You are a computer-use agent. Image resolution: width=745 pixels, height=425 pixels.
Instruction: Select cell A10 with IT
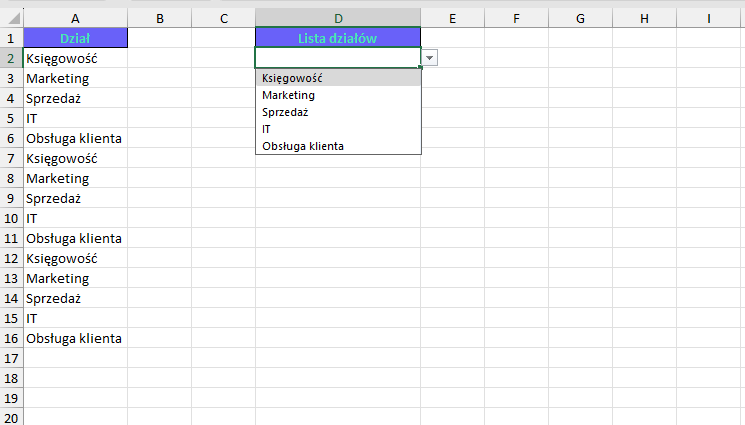point(76,218)
